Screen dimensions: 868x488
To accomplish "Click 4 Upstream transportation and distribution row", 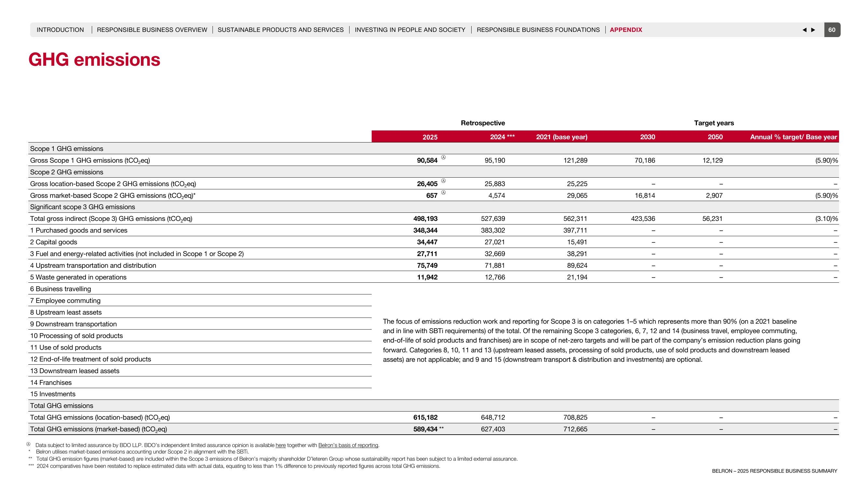I will (93, 265).
